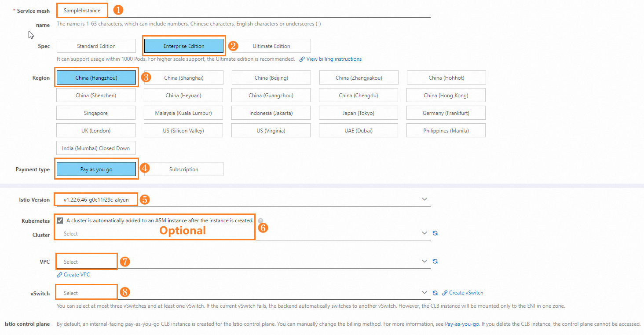
Task: Choose the China (Shanghai) region
Action: 184,78
